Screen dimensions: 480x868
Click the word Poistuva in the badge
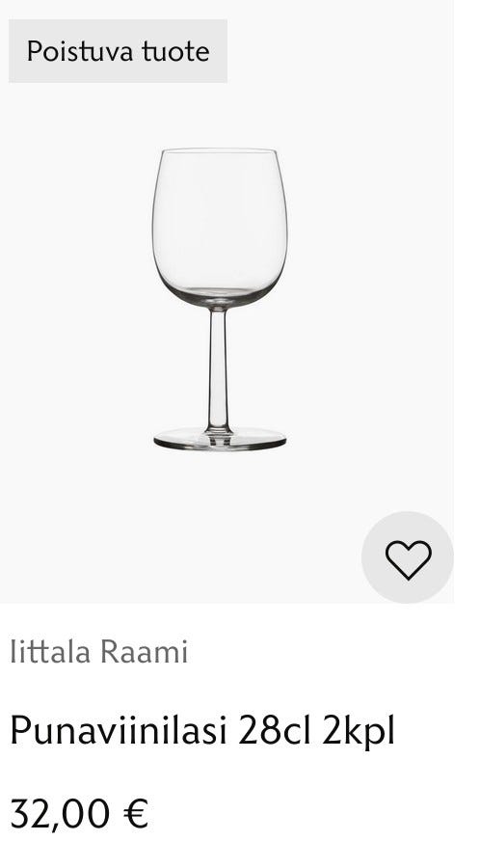(x=80, y=51)
